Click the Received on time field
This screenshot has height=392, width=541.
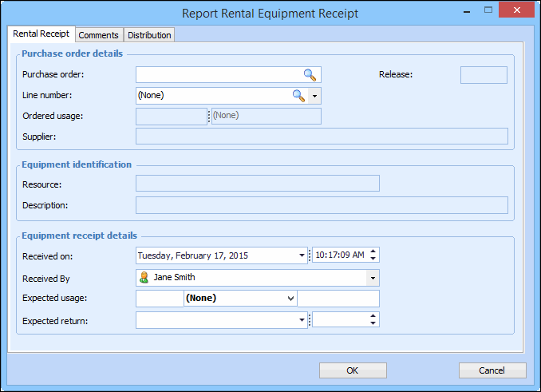(339, 255)
